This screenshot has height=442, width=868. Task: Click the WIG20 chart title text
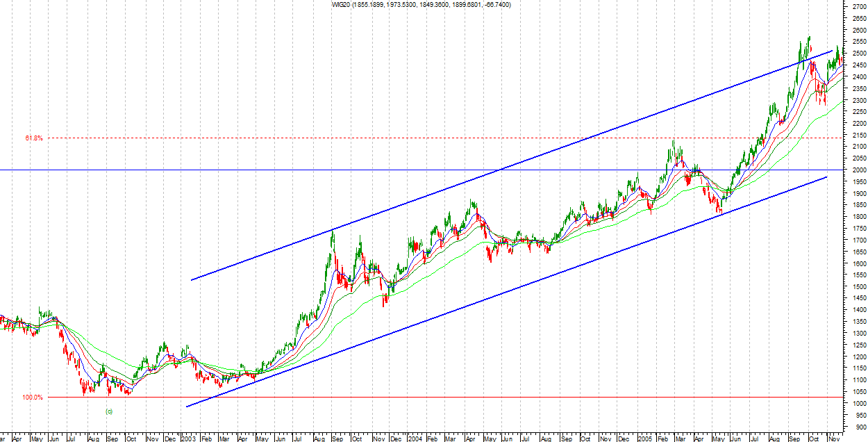(422, 5)
